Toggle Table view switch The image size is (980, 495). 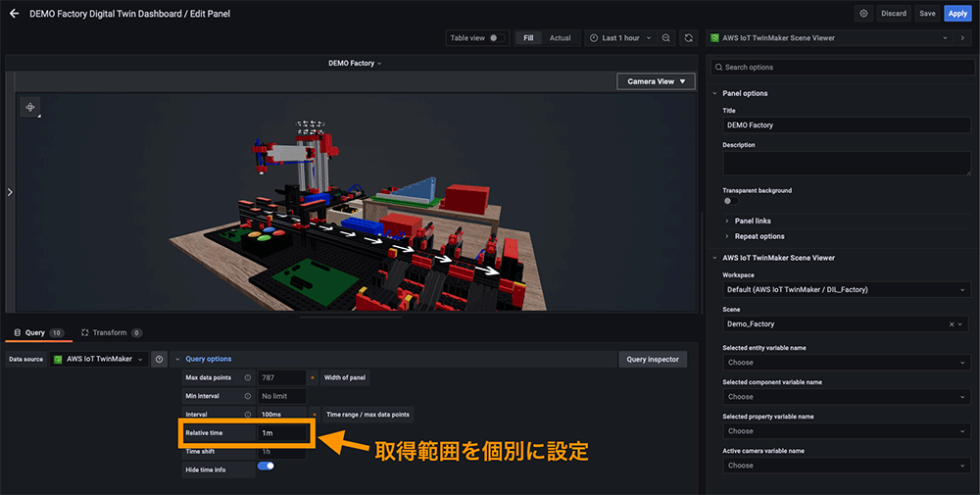click(497, 38)
